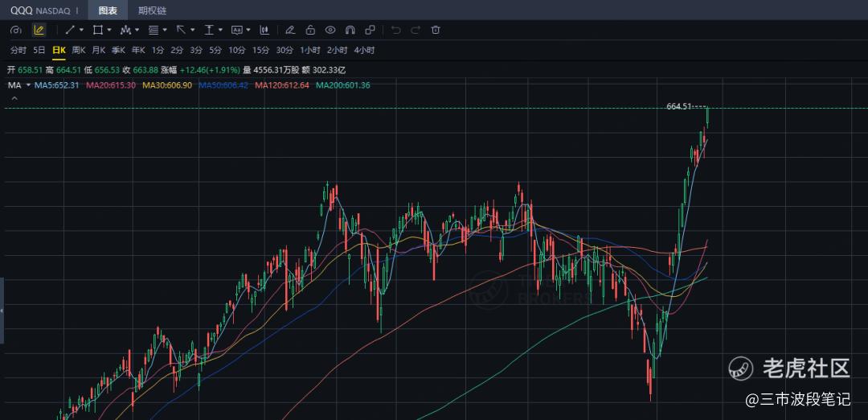Click the candlestick bars icon
868x420 pixels.
[x=264, y=30]
